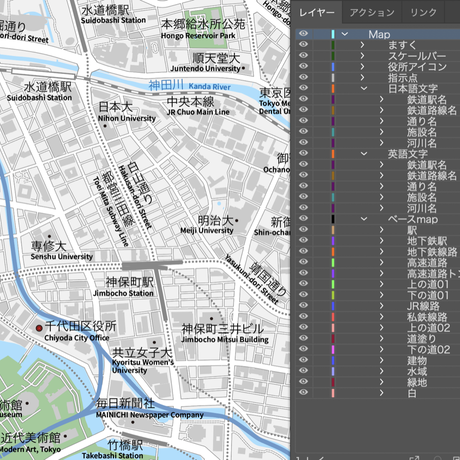Toggle visibility of ベースmap layer group

(303, 218)
